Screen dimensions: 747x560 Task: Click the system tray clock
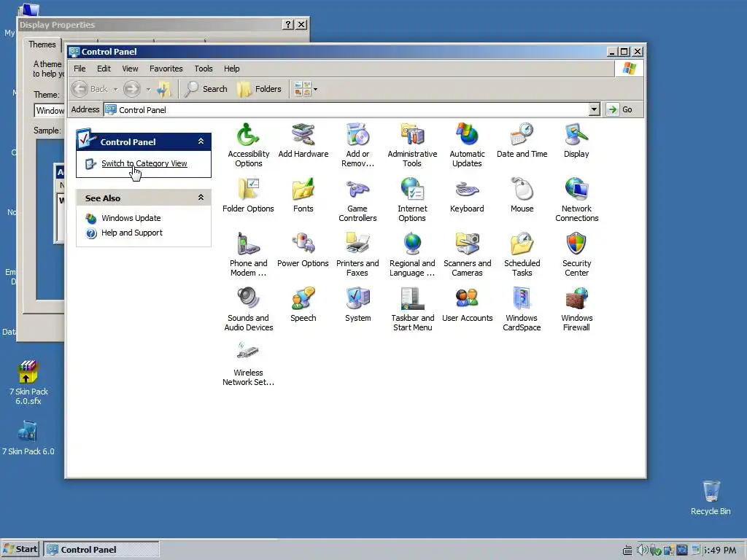click(x=720, y=550)
